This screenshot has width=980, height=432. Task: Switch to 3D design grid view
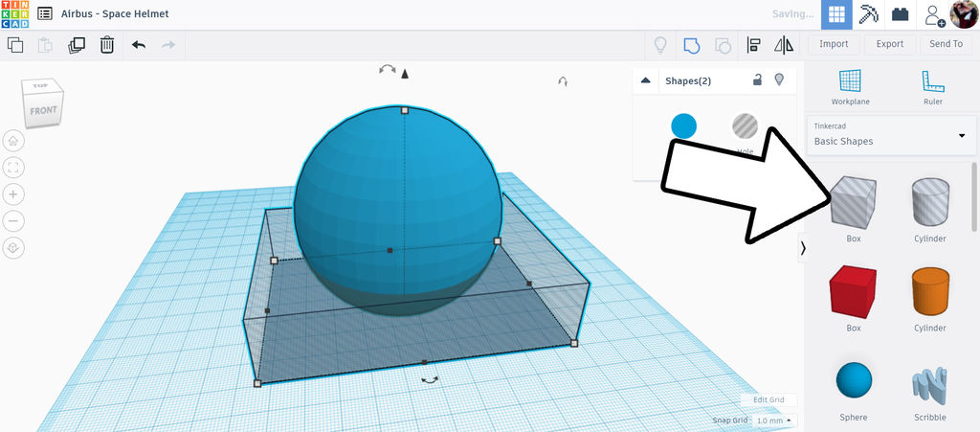coord(836,14)
